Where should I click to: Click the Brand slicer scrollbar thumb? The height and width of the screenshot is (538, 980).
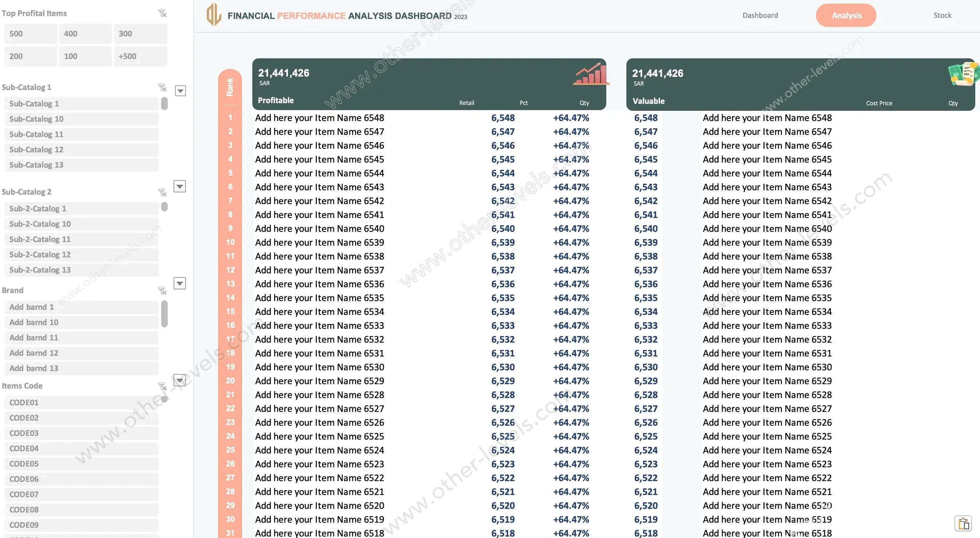[x=164, y=314]
